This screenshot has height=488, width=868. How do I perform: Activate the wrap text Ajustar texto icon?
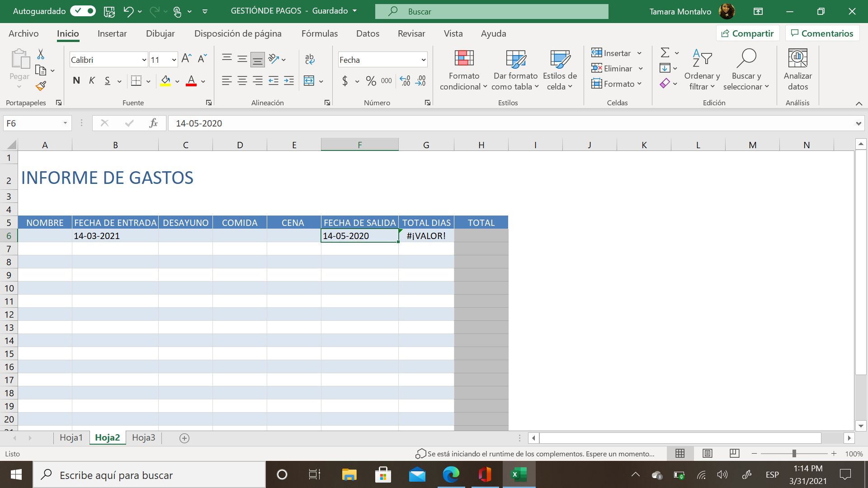310,59
